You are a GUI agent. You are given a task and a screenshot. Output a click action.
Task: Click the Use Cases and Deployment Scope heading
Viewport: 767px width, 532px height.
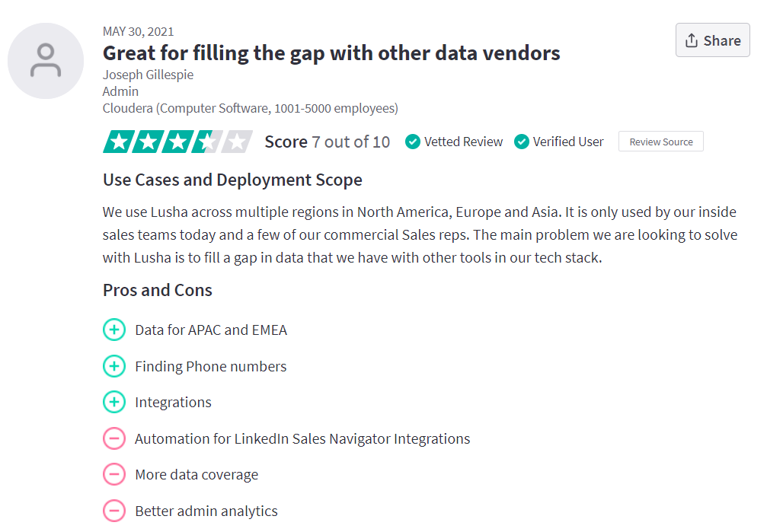232,180
